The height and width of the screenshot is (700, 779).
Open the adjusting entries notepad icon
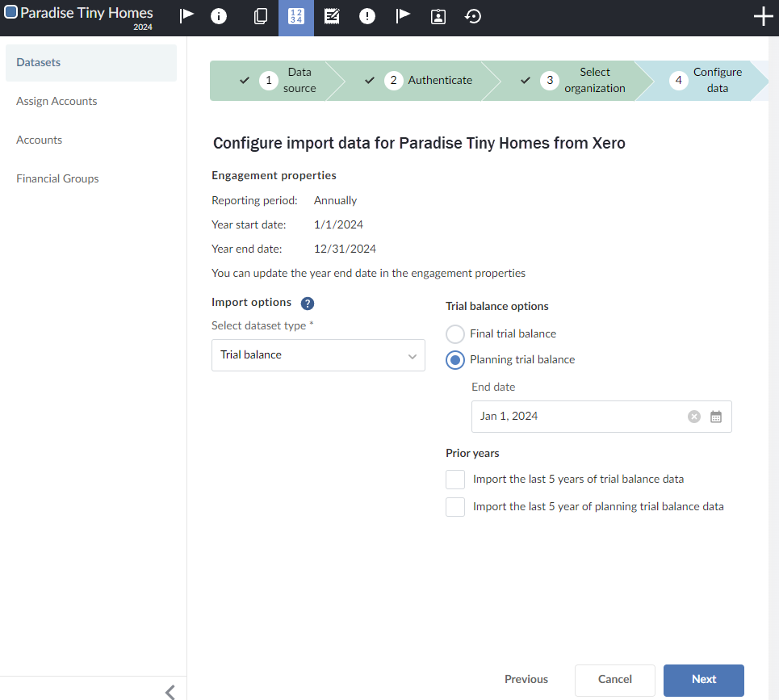pos(332,15)
